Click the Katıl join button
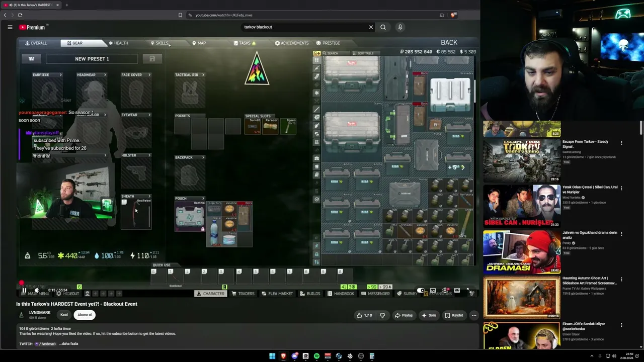Screen dimensions: 644x362 (64, 315)
